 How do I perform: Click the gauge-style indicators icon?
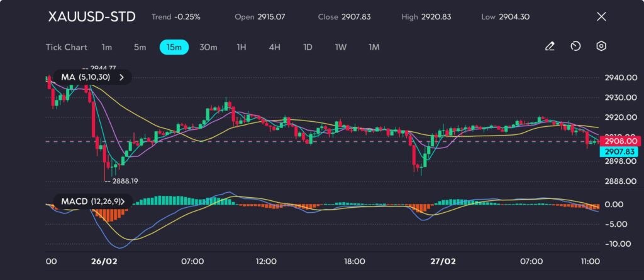point(575,46)
